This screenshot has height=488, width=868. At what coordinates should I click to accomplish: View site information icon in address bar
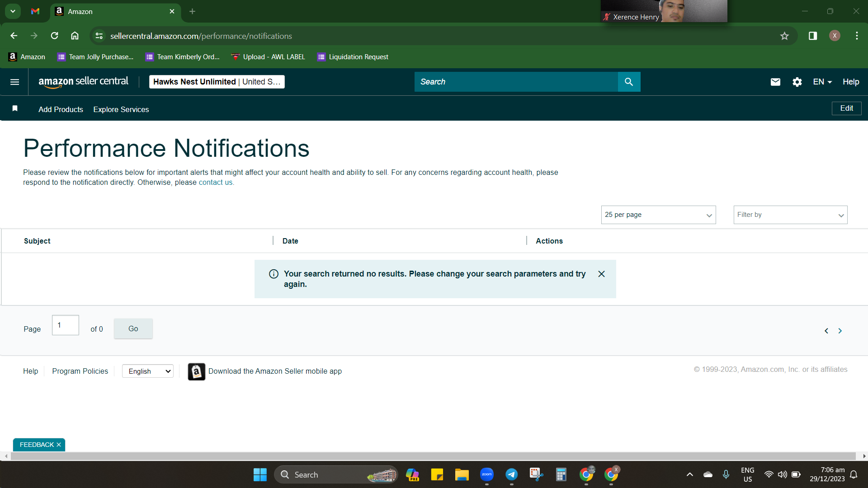(99, 36)
